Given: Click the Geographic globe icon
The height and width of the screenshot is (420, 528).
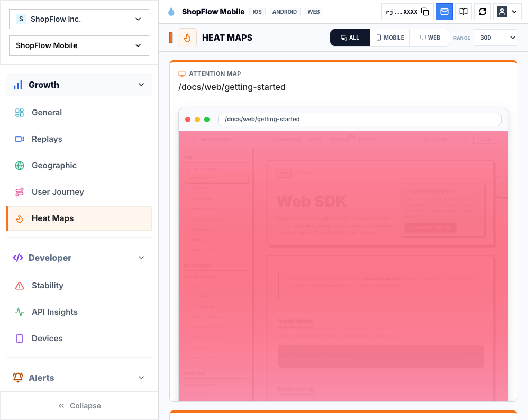Looking at the screenshot, I should [20, 166].
